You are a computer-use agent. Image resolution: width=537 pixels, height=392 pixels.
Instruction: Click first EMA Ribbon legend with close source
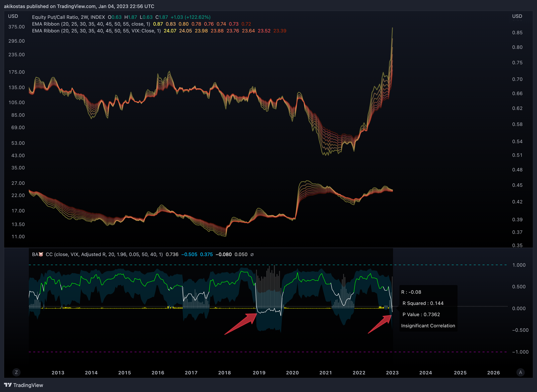(x=91, y=24)
